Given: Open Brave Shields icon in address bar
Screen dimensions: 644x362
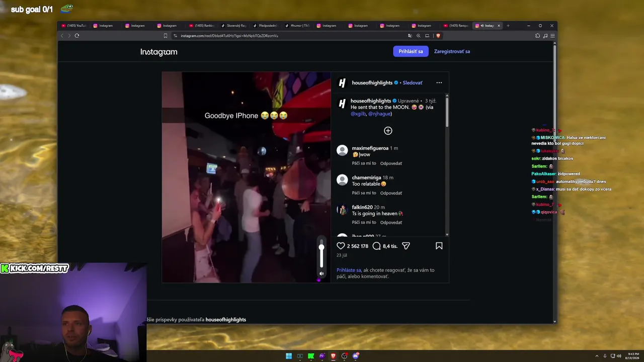Looking at the screenshot, I should click(x=438, y=36).
